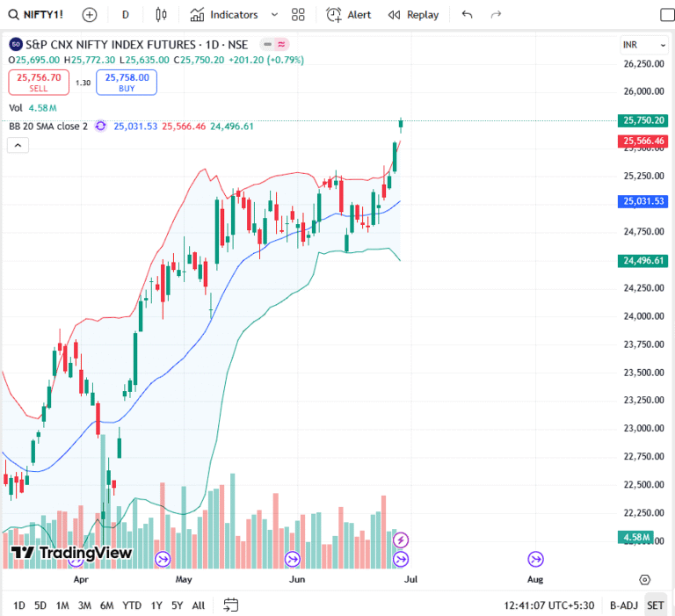Click the Apr label on time axis
This screenshot has width=675, height=616.
pos(81,579)
